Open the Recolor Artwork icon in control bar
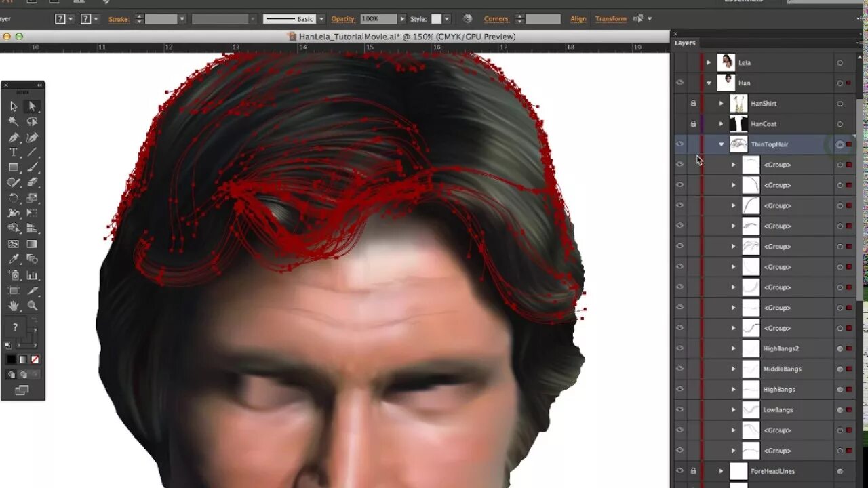The image size is (868, 488). tap(467, 18)
